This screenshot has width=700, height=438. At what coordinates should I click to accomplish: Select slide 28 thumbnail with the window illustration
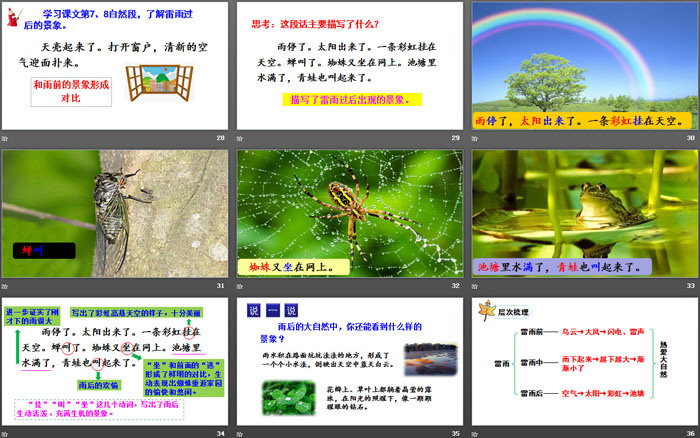pos(115,66)
